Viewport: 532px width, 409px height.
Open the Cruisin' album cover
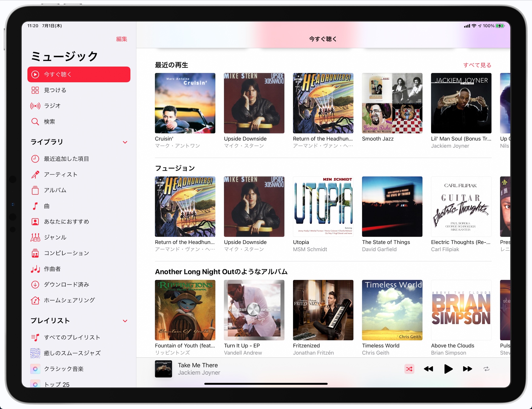pos(185,103)
